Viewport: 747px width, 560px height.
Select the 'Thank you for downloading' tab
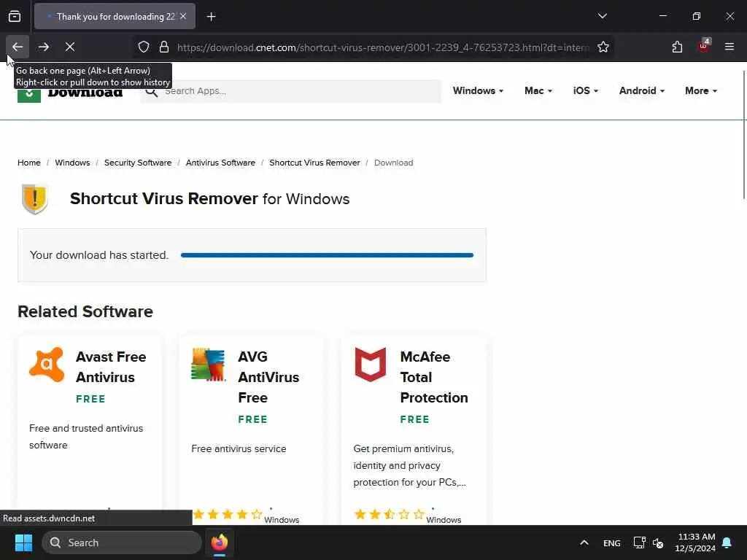click(x=115, y=16)
